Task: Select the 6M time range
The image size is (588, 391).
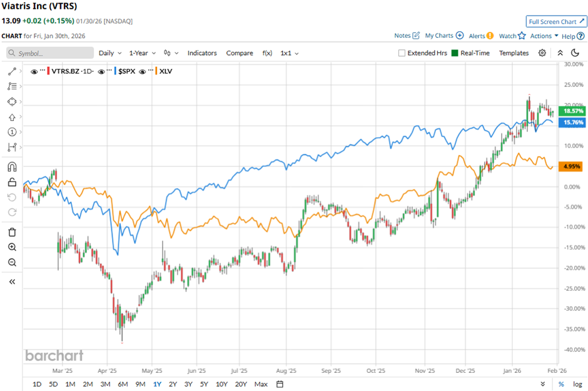Action: (x=123, y=383)
